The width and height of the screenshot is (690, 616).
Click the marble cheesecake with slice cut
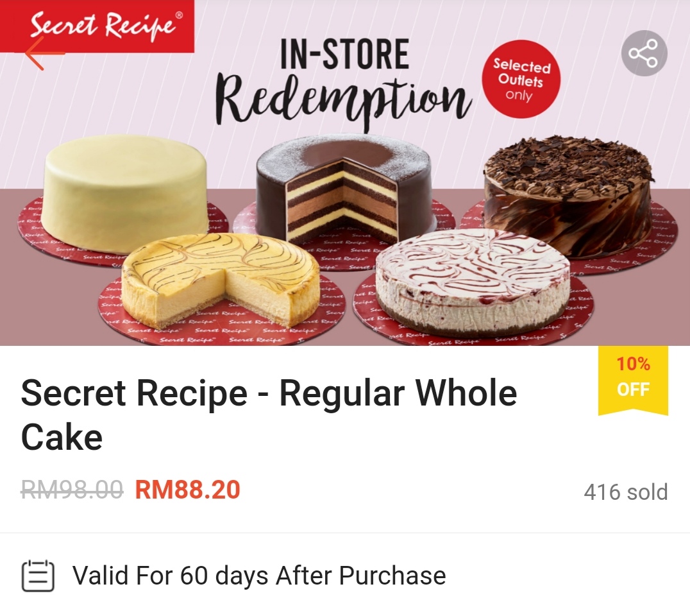click(221, 280)
